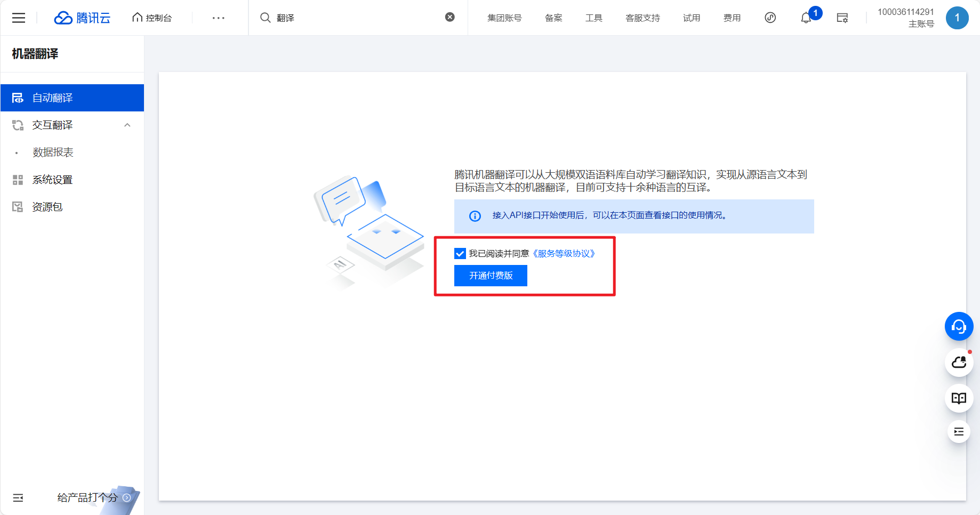Open the hamburger menu at top left
Image resolution: width=980 pixels, height=515 pixels.
19,18
